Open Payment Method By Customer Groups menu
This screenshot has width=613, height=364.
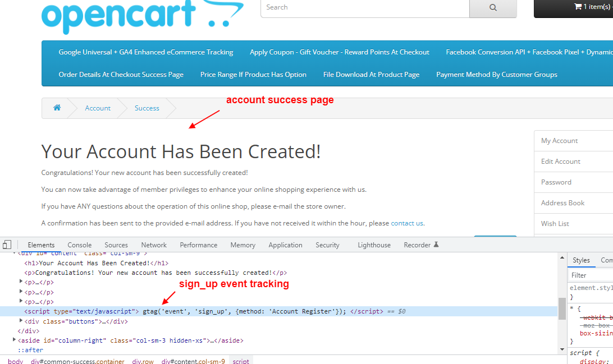497,74
